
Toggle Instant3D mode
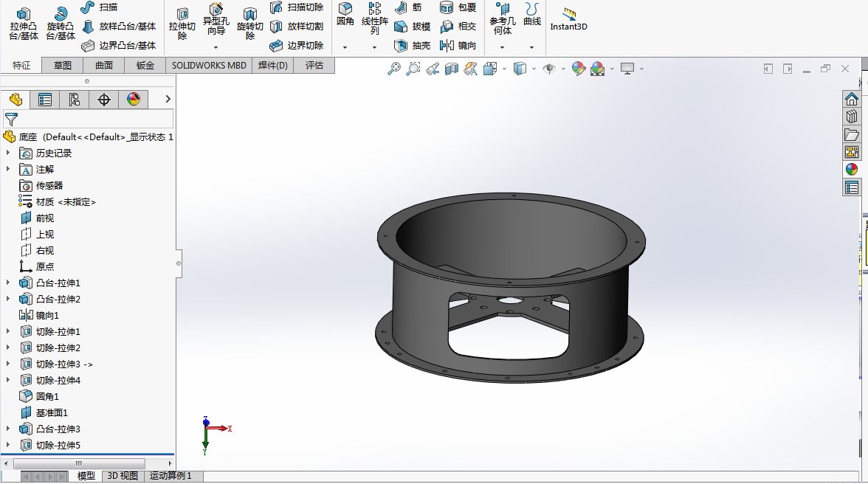pyautogui.click(x=568, y=19)
